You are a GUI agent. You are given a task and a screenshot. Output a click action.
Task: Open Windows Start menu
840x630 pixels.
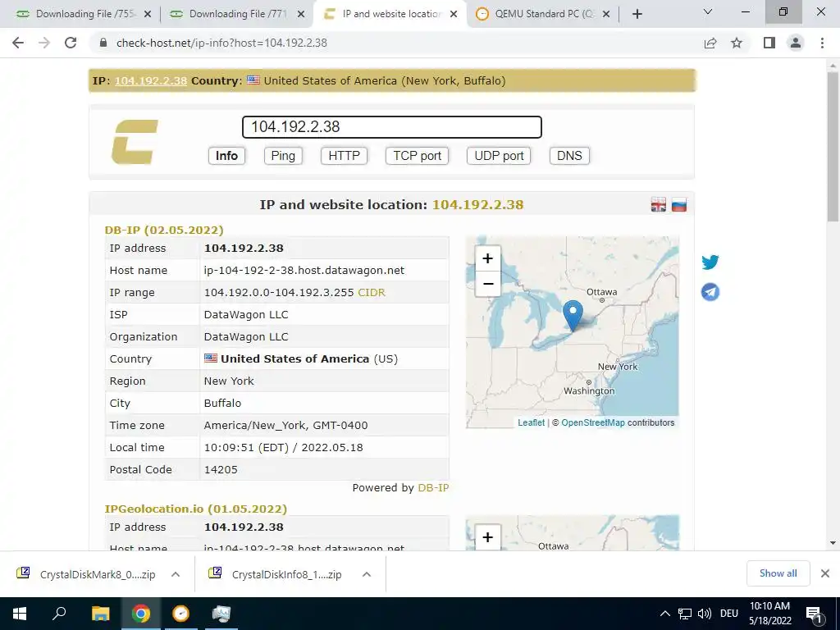point(20,614)
